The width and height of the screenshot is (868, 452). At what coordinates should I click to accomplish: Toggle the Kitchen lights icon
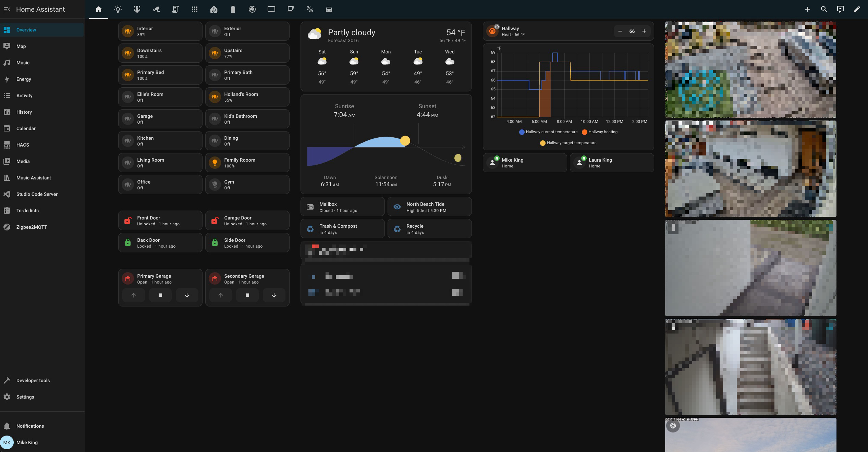click(127, 141)
